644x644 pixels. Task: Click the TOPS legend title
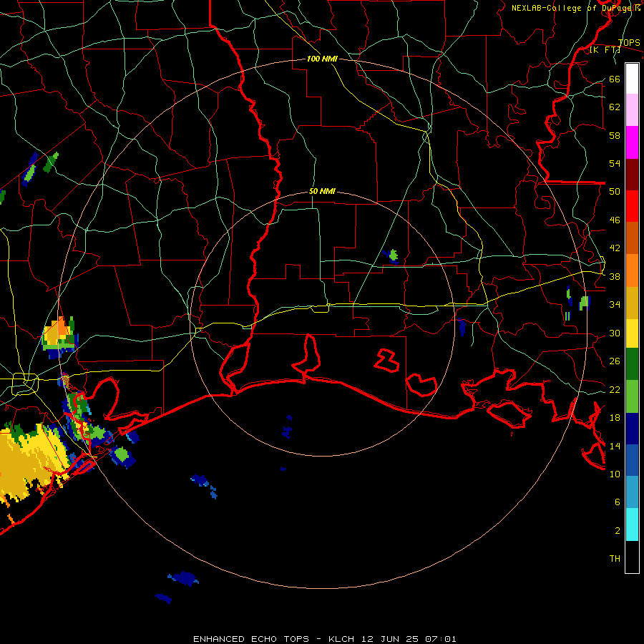pyautogui.click(x=629, y=43)
